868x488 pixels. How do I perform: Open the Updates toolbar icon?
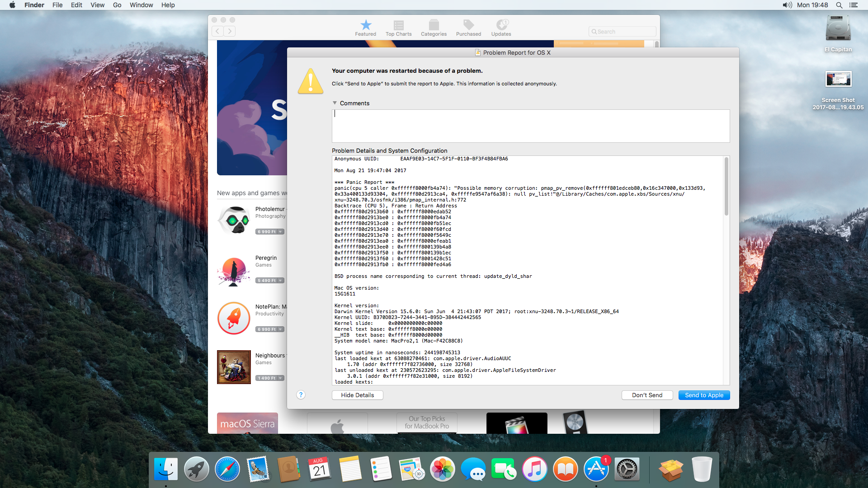click(x=501, y=28)
